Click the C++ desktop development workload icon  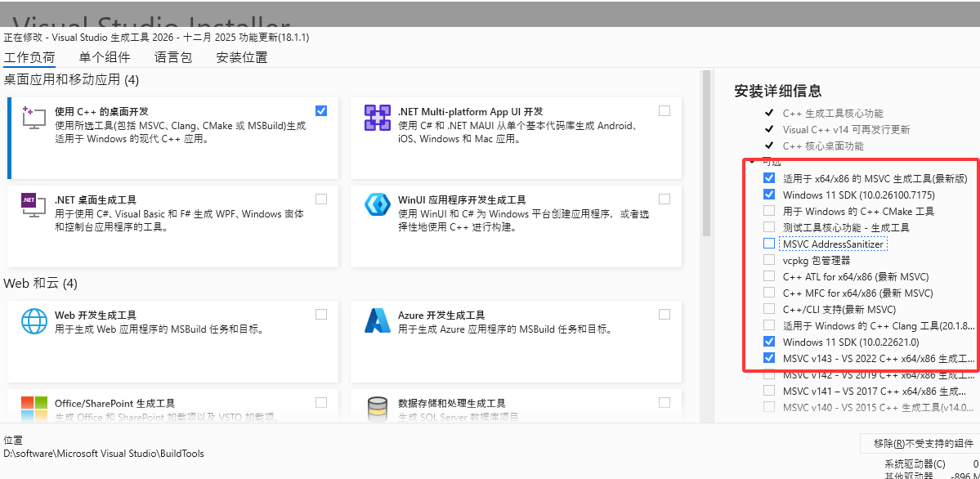click(34, 118)
